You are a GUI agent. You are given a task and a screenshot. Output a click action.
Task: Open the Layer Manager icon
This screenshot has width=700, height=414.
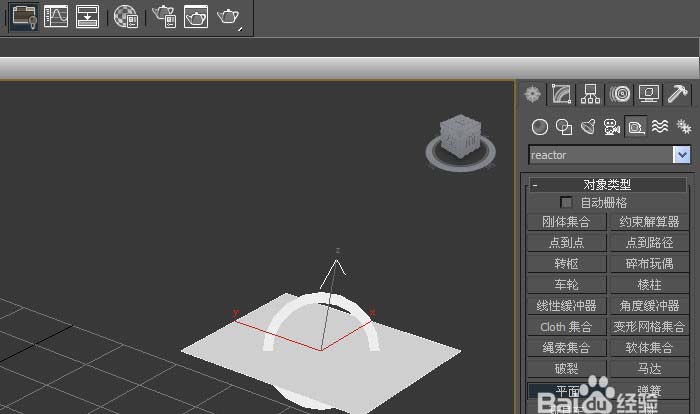pos(24,17)
